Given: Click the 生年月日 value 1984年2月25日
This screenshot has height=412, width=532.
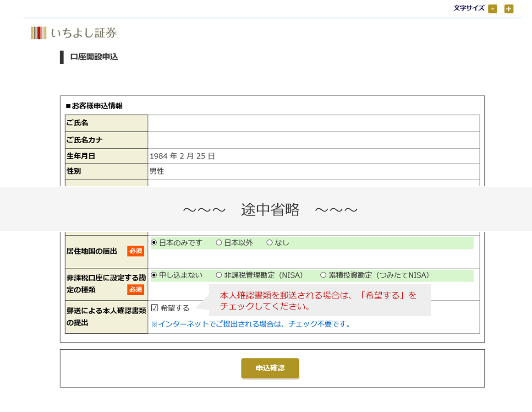Looking at the screenshot, I should click(x=183, y=156).
